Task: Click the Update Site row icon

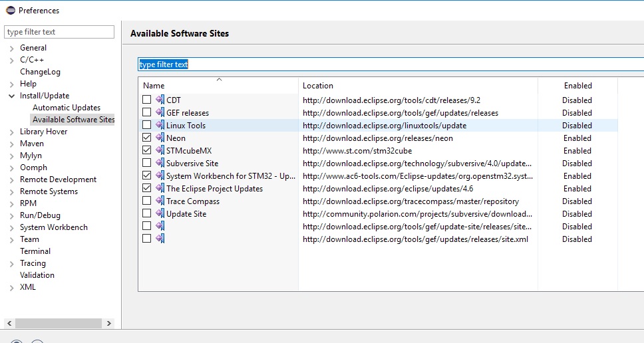Action: click(160, 214)
